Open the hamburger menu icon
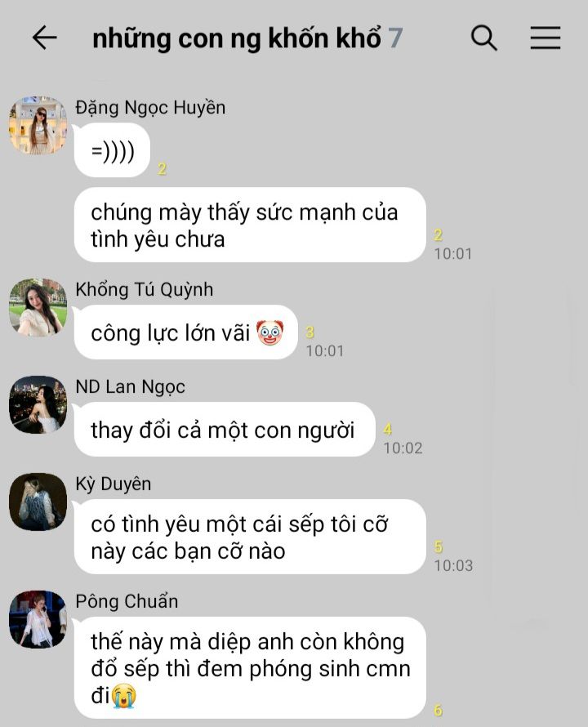Image resolution: width=588 pixels, height=727 pixels. 546,38
